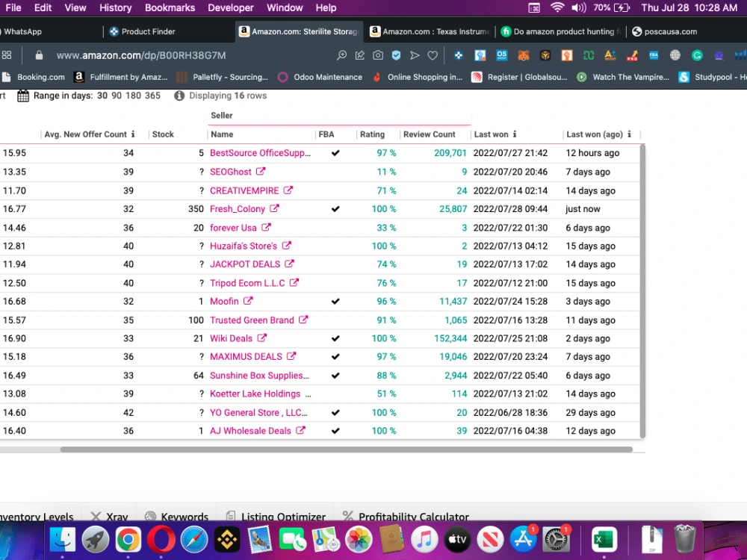
Task: Switch to the poscausa.com tab
Action: coord(665,31)
